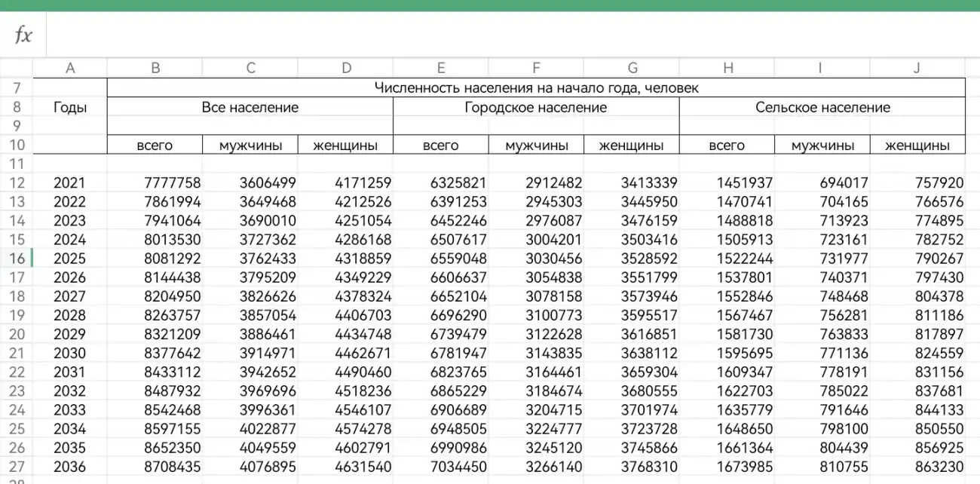
Task: Select row 27 header
Action: 17,467
